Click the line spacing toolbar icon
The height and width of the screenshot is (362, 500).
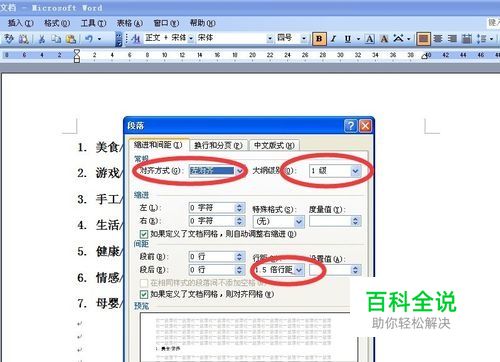482,39
